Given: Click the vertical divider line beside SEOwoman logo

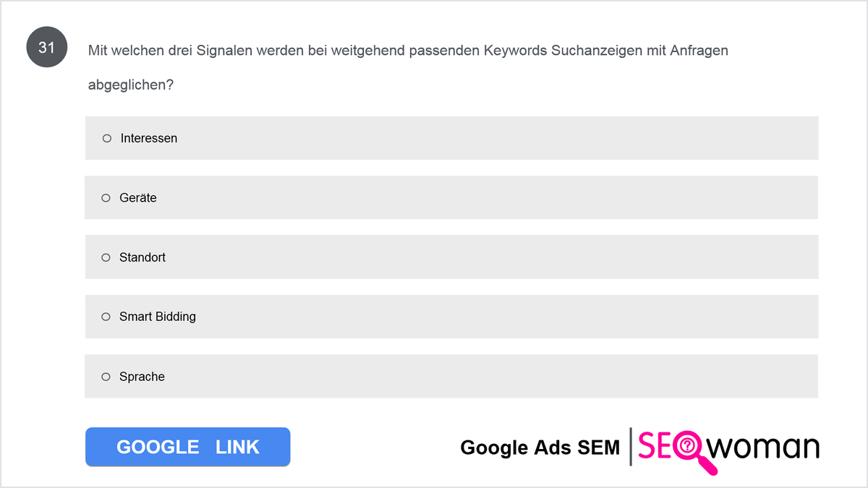Looking at the screenshot, I should 631,446.
